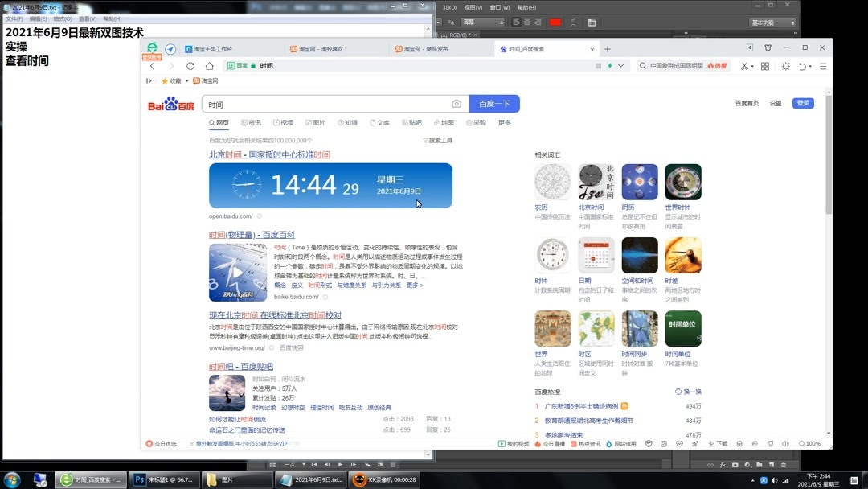Click inside the Baidu search input field

point(321,104)
